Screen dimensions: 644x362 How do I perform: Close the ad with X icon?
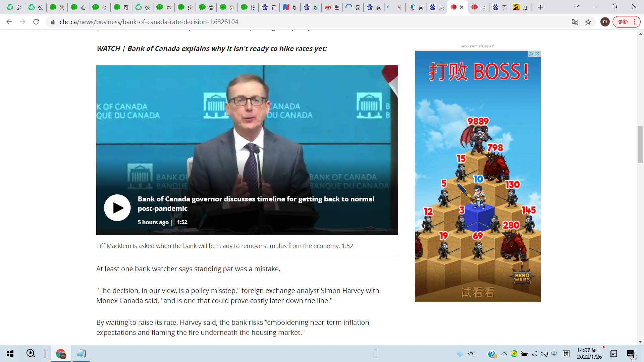pos(537,54)
